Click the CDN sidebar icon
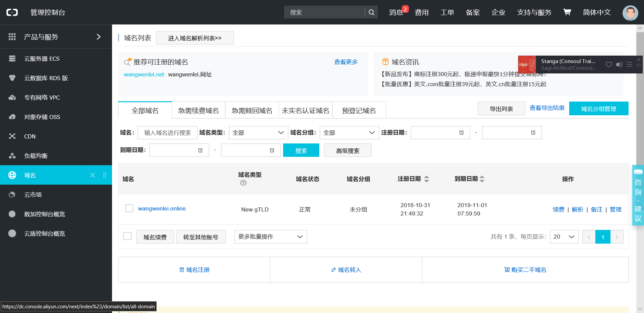Viewport: 644px width, 313px height. [x=12, y=136]
